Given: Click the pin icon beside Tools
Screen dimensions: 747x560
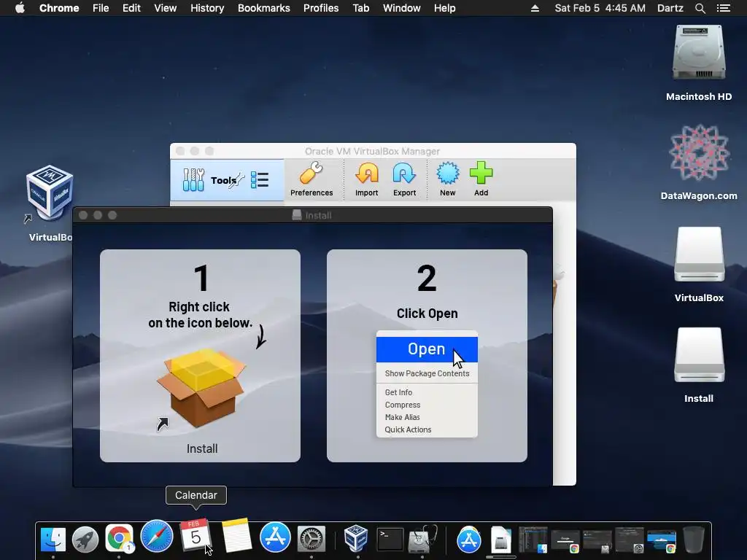Looking at the screenshot, I should [x=236, y=180].
